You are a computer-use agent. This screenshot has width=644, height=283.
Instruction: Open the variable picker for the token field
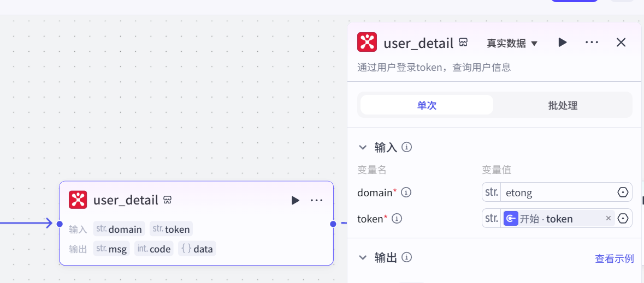623,219
